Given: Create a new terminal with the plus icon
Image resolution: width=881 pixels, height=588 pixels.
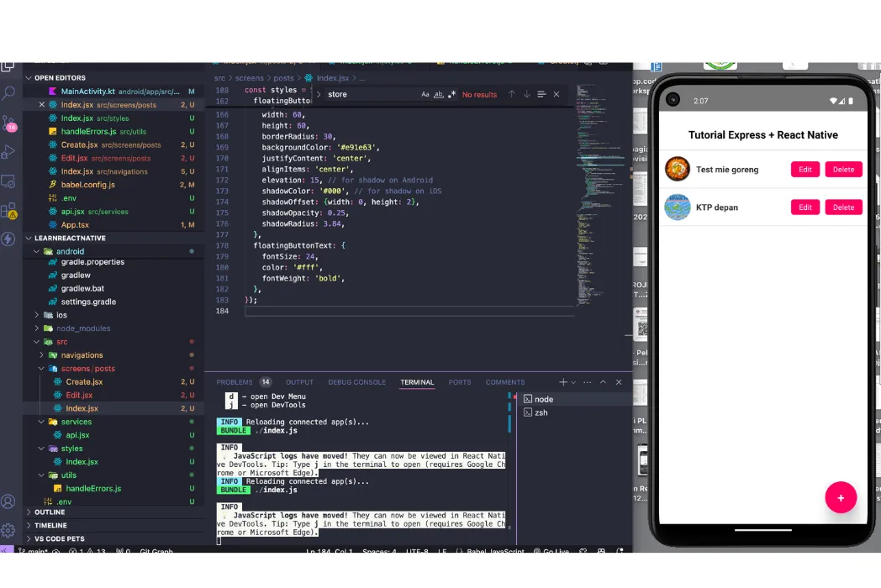Looking at the screenshot, I should 562,382.
